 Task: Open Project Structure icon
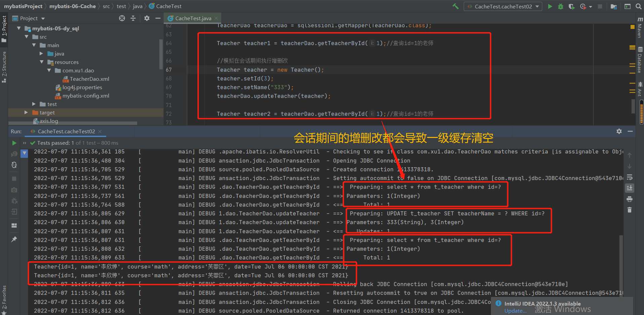coord(614,6)
